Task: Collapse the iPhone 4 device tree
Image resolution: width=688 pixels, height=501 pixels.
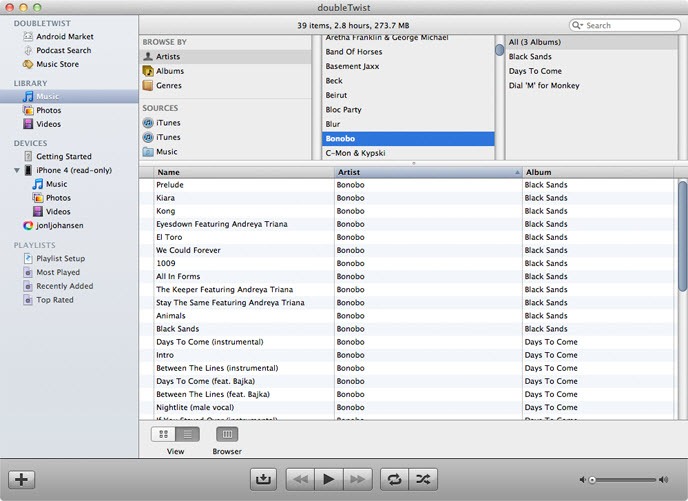Action: click(17, 171)
